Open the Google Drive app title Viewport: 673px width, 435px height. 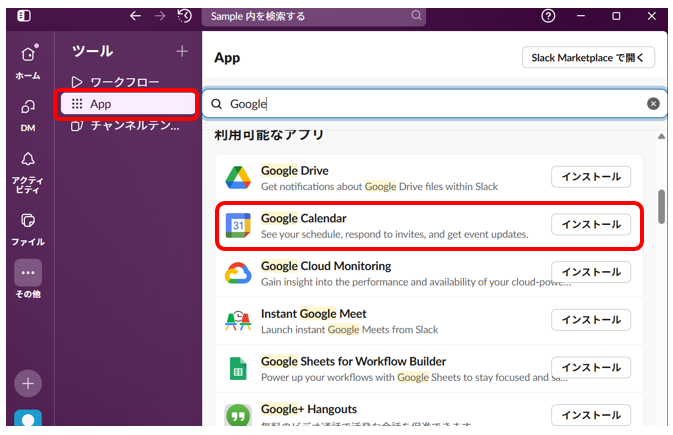coord(295,170)
